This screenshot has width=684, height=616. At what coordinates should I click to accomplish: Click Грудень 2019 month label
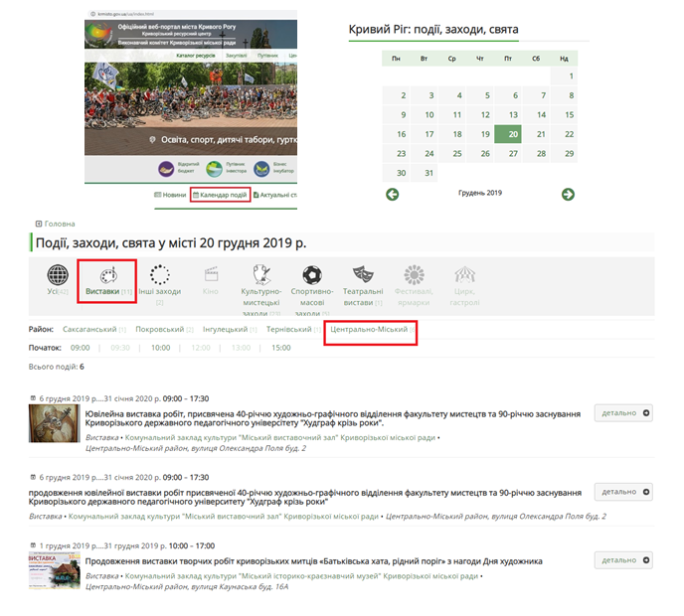pyautogui.click(x=480, y=193)
